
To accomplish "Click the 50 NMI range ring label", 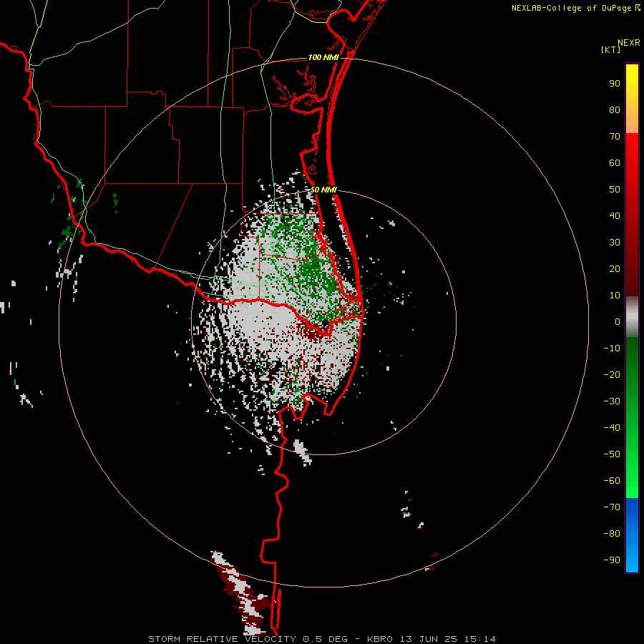I will click(323, 190).
